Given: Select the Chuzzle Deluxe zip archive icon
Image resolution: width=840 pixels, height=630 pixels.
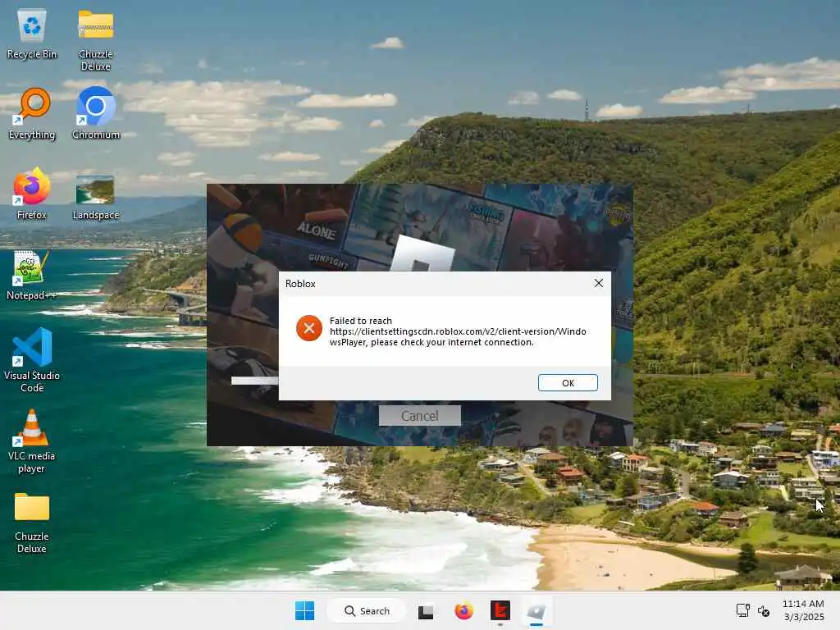Looking at the screenshot, I should (x=95, y=40).
